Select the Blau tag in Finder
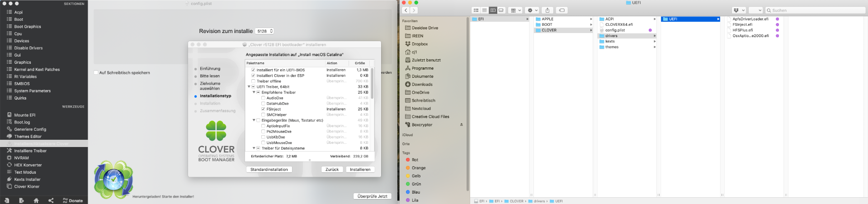 [x=416, y=192]
